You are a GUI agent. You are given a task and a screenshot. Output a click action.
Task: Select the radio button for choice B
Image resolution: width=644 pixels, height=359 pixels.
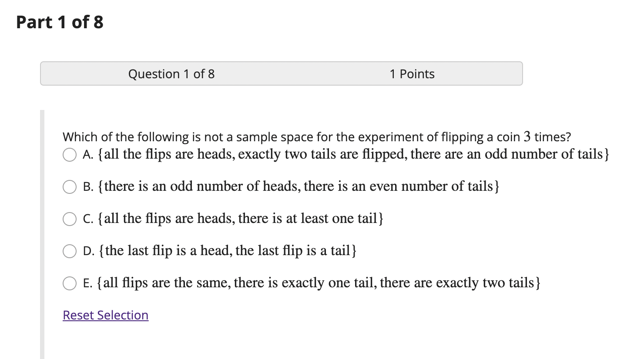tap(69, 187)
